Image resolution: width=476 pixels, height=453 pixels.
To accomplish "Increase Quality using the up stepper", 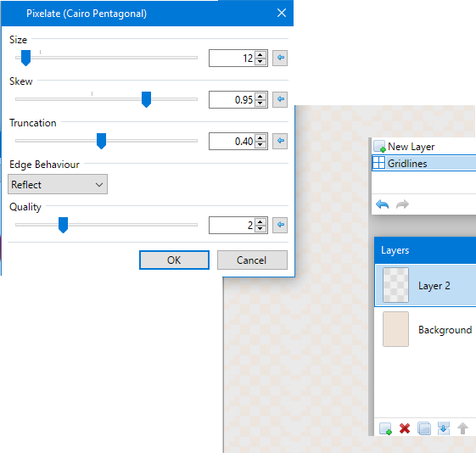I will (260, 222).
